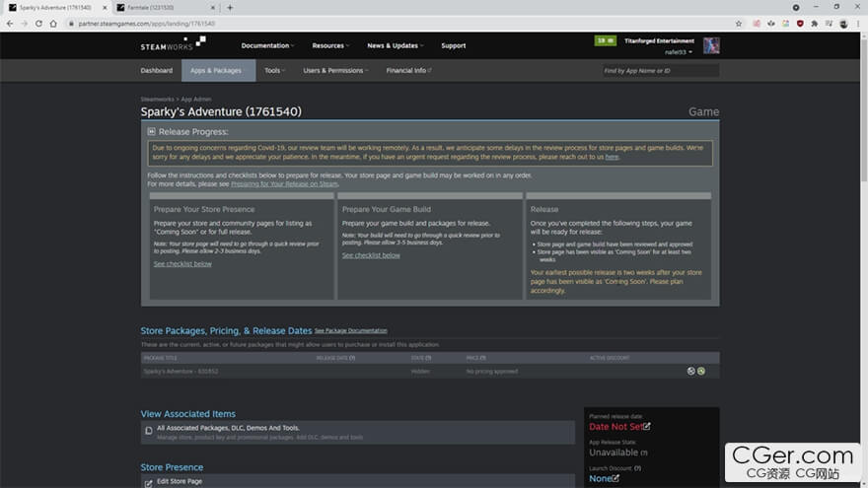
Task: Click the Date Not Set text
Action: tap(615, 427)
